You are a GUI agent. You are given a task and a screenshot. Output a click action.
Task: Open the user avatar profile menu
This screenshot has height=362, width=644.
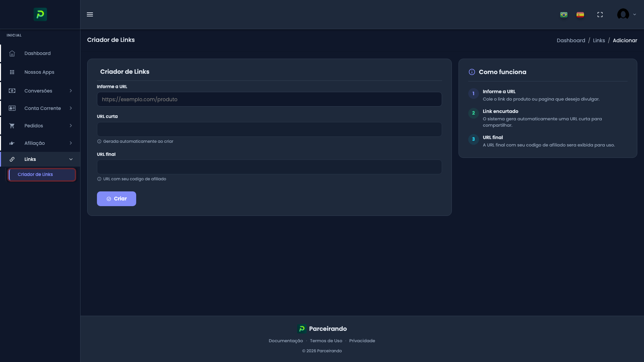pyautogui.click(x=623, y=14)
